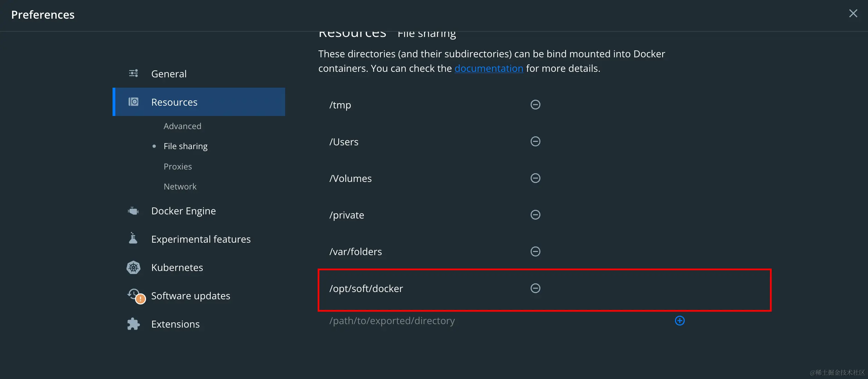Viewport: 868px width, 379px height.
Task: Open the documentation link
Action: click(x=489, y=69)
